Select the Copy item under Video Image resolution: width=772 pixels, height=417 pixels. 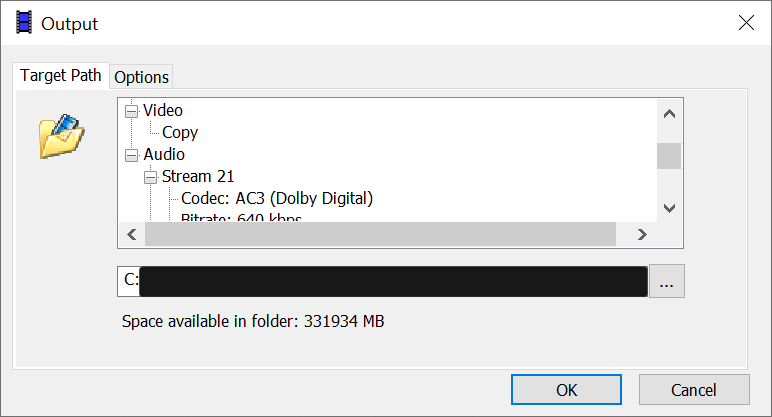point(180,133)
